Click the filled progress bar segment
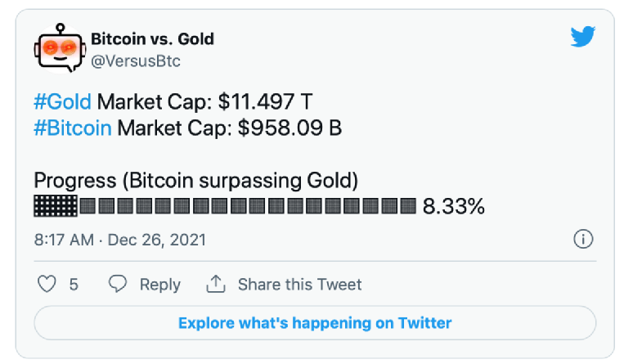633x364 pixels. [x=56, y=206]
